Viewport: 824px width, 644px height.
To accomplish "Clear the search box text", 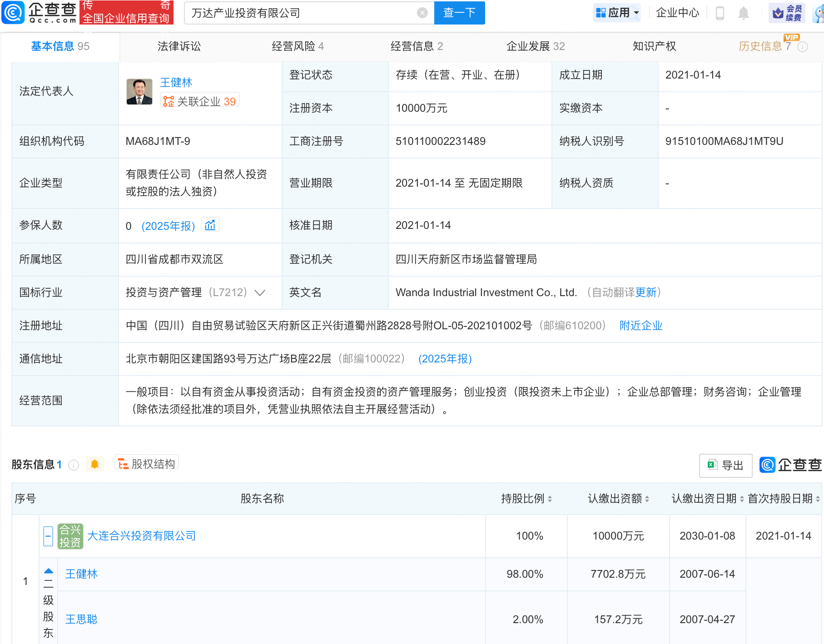I will coord(422,13).
